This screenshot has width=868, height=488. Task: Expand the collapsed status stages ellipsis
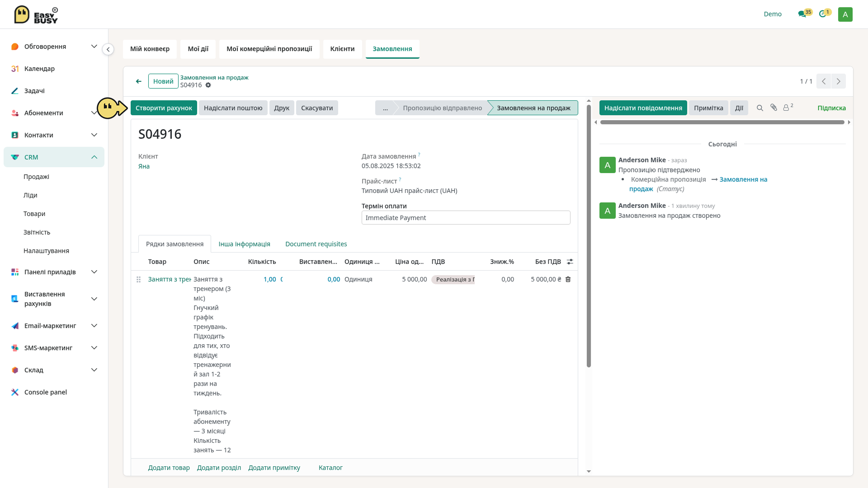(x=385, y=108)
